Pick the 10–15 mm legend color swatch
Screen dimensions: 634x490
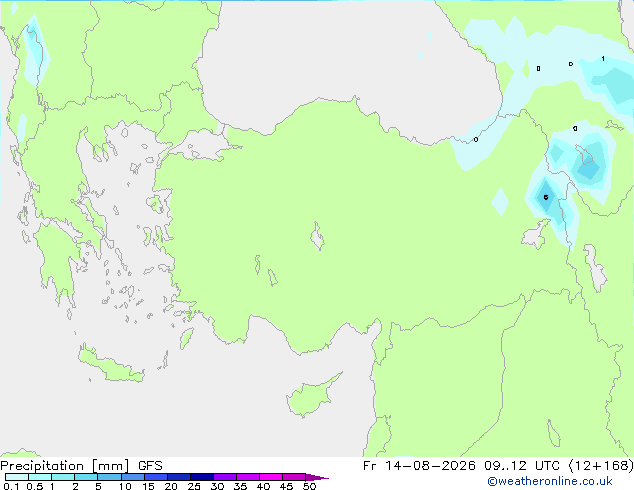(x=133, y=477)
